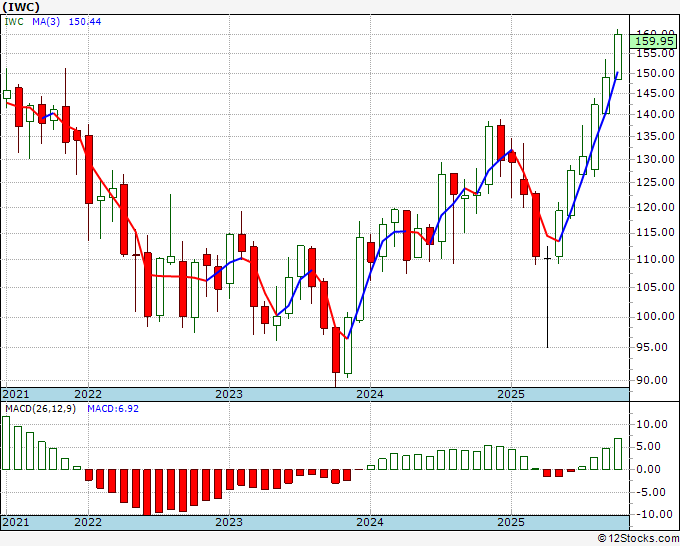This screenshot has width=680, height=546.
Task: Select 2025 on the MACD panel timeline
Action: [511, 522]
